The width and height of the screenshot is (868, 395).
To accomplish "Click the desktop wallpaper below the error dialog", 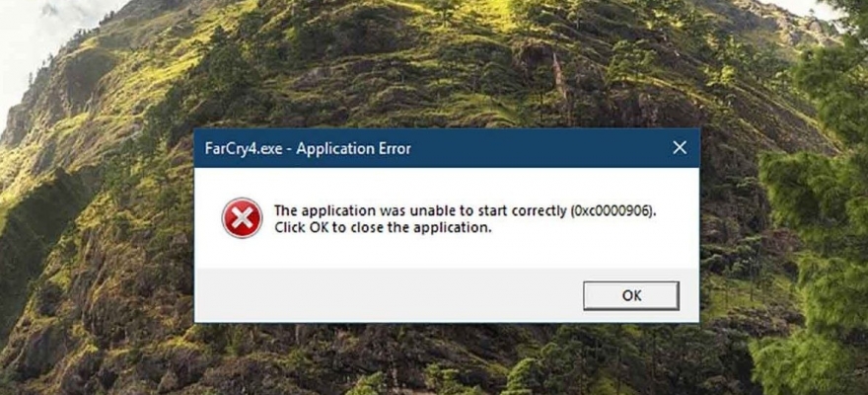I will [443, 359].
